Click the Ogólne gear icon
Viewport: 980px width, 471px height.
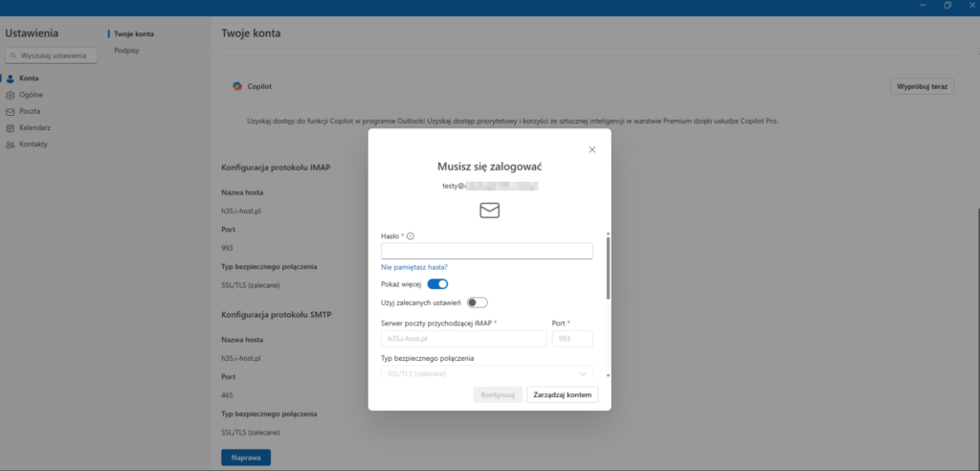click(11, 95)
